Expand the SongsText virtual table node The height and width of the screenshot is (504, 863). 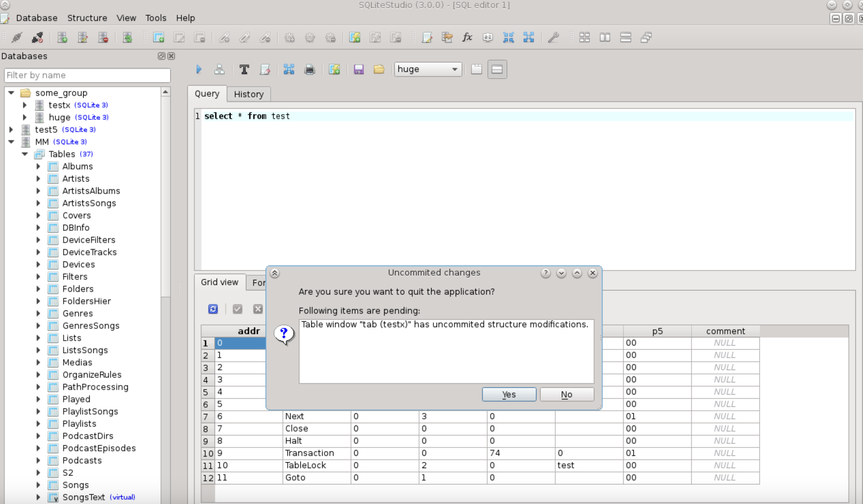click(x=38, y=497)
